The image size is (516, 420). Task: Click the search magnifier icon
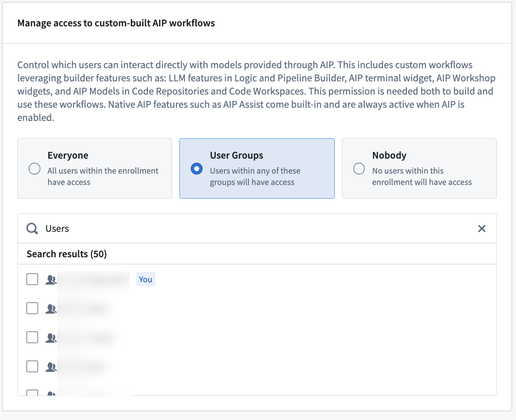pyautogui.click(x=32, y=228)
